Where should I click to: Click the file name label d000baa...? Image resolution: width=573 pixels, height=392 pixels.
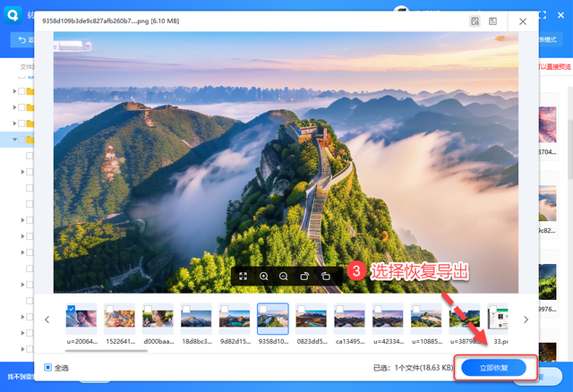tap(159, 341)
